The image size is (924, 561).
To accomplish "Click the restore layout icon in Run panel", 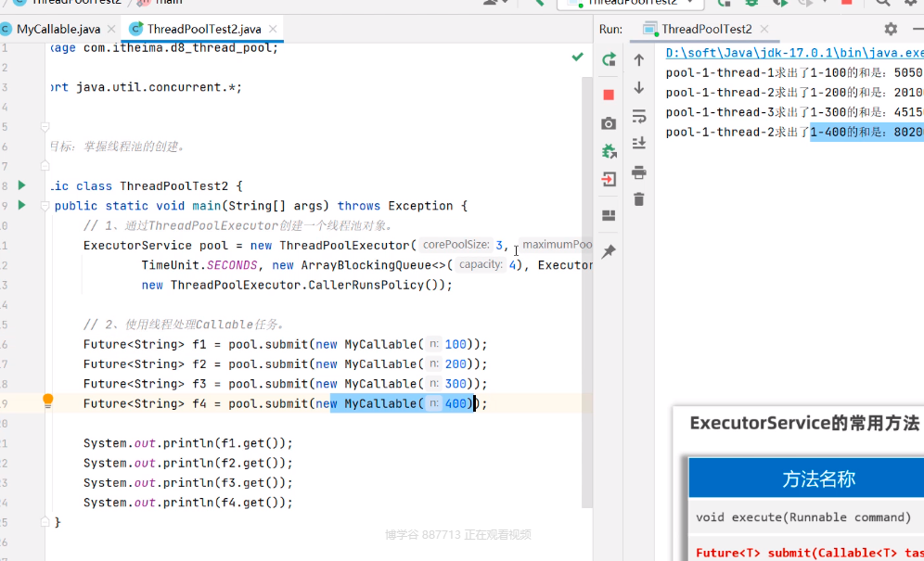I will [x=609, y=216].
